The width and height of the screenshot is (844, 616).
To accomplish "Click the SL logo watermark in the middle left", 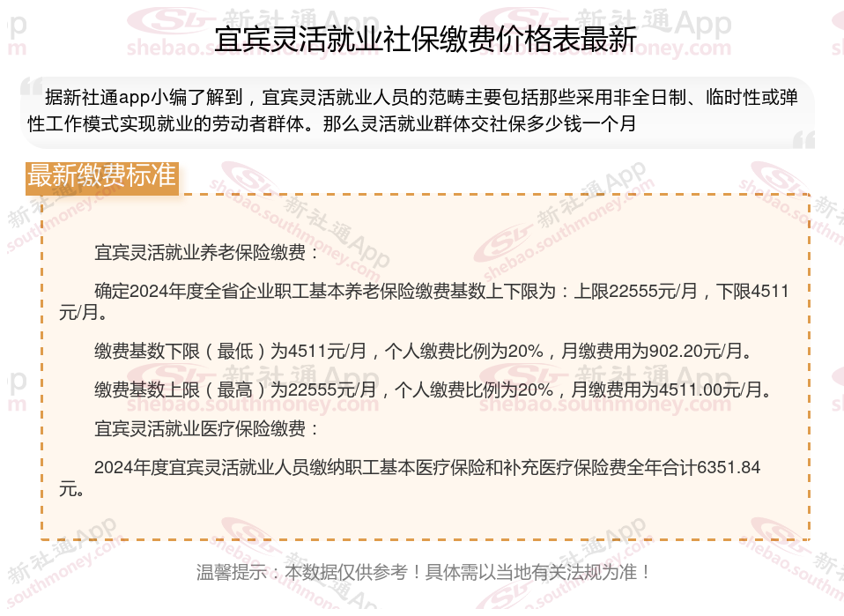I will [x=169, y=375].
